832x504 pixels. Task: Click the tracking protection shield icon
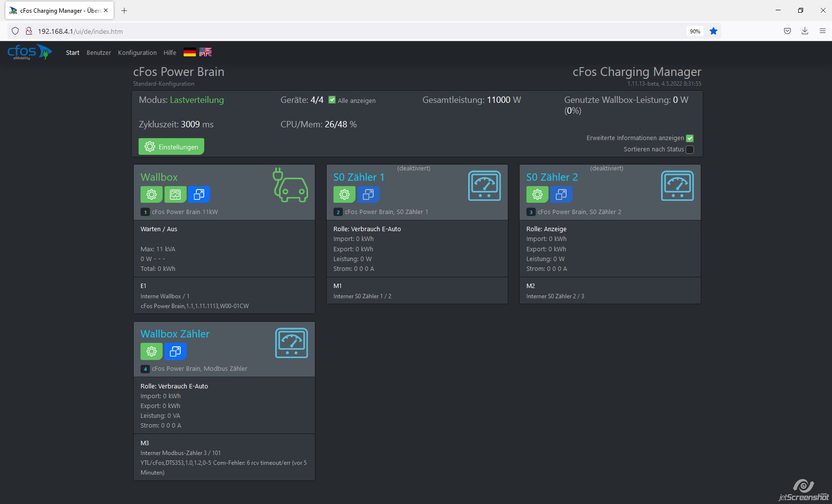click(15, 31)
